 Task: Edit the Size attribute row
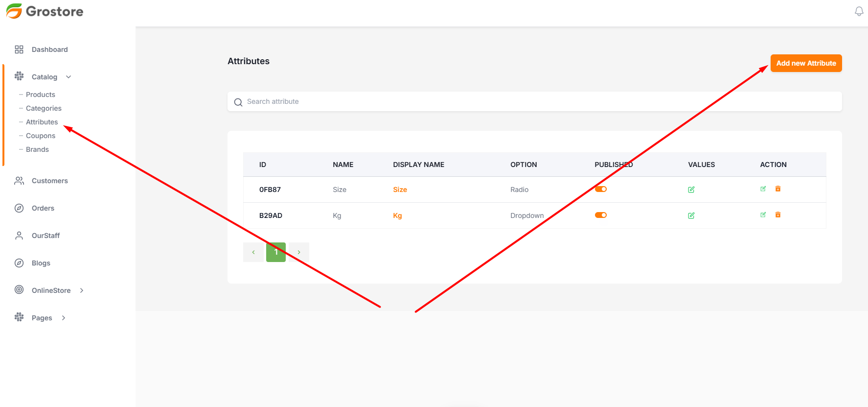tap(763, 189)
